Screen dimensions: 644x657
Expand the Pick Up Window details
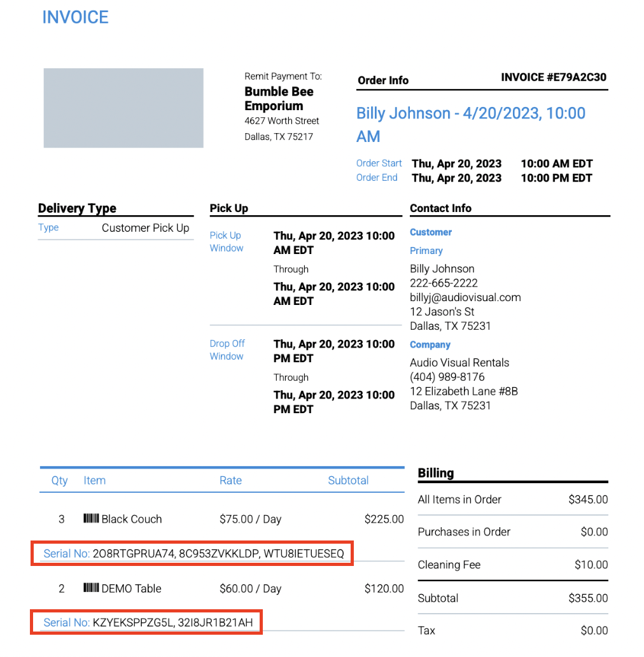pos(226,241)
